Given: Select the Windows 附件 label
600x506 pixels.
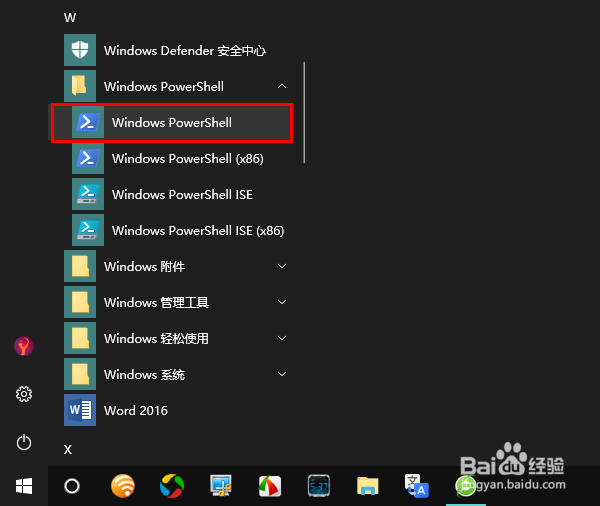Looking at the screenshot, I should 144,266.
